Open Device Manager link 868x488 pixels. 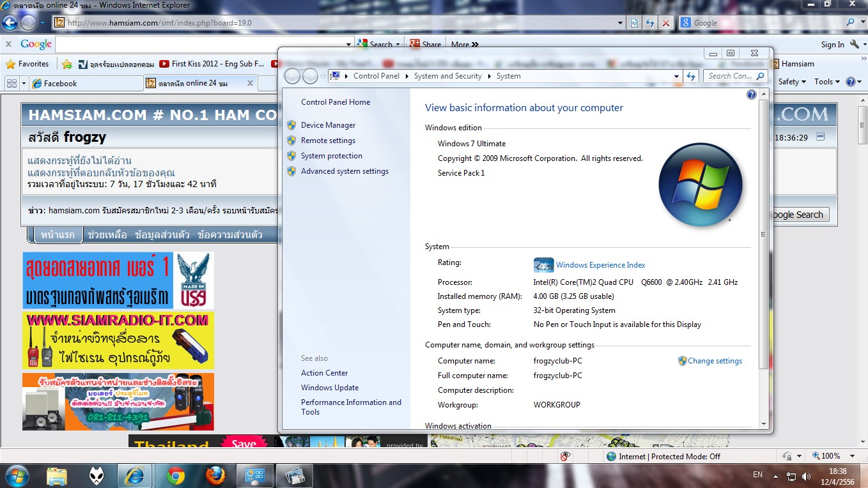(x=328, y=125)
